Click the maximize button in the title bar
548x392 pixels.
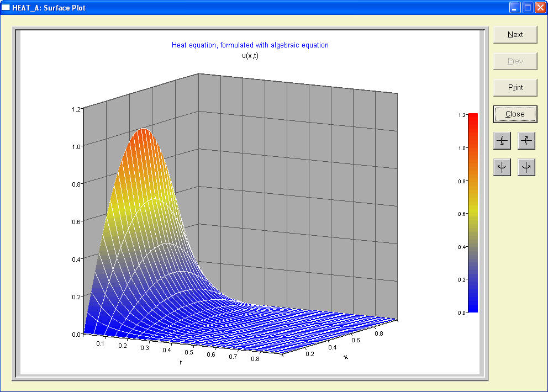coord(527,8)
